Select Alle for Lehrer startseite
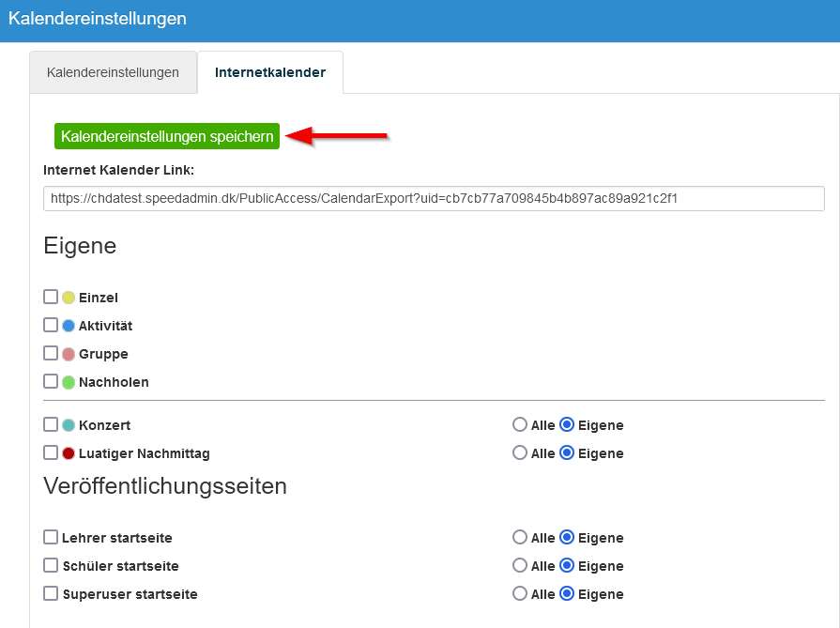The height and width of the screenshot is (628, 840). coord(520,537)
